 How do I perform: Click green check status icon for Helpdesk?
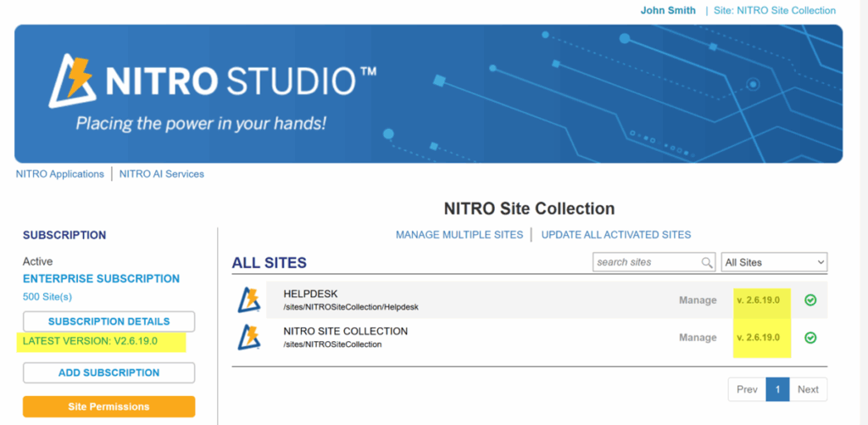pos(810,300)
